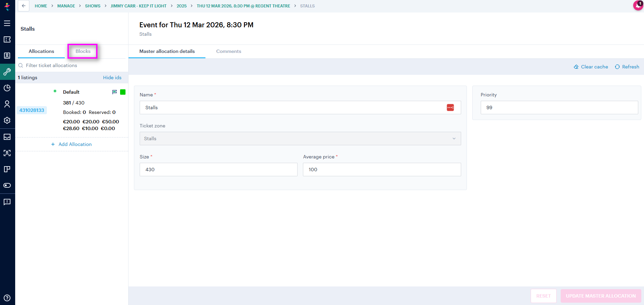
Task: Click the RESET button
Action: (543, 296)
